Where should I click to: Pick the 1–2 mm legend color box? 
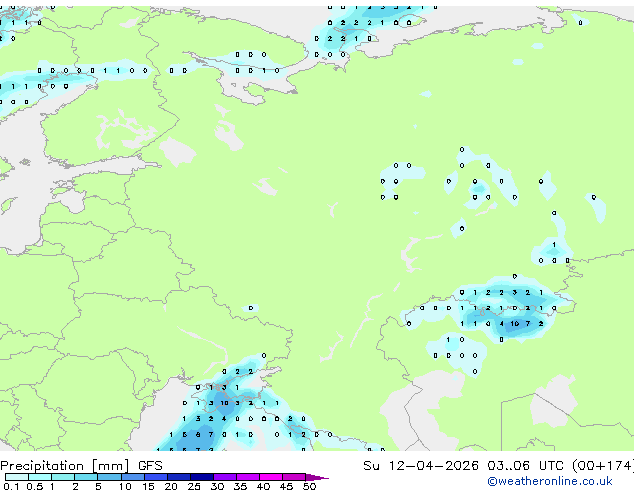[x=63, y=477]
